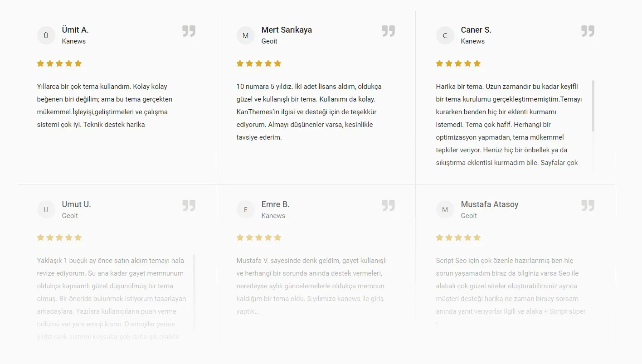The image size is (642, 364).
Task: Click the U avatar beside Umut U.
Action: [x=46, y=210]
